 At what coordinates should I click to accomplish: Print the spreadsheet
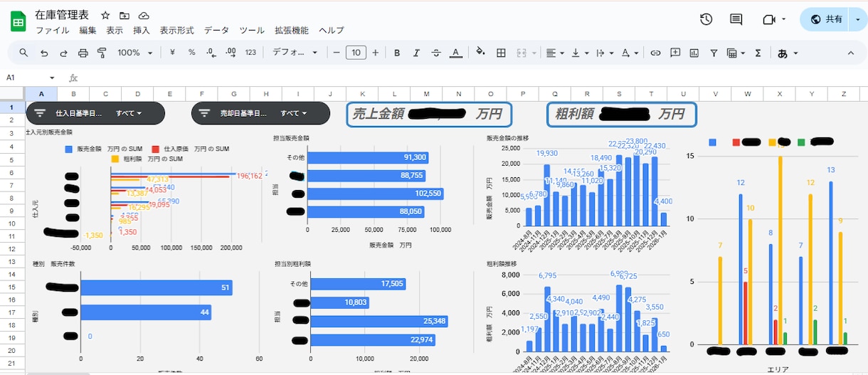coord(83,53)
